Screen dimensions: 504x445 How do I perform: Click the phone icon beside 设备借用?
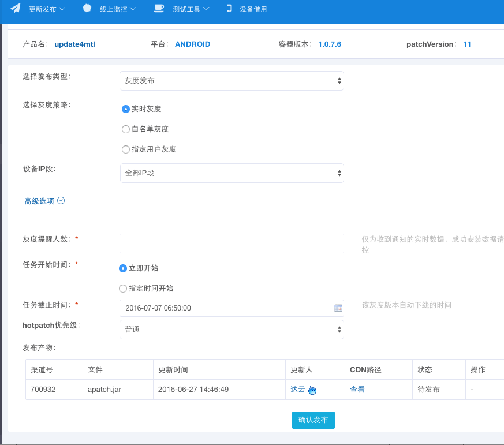coord(229,8)
